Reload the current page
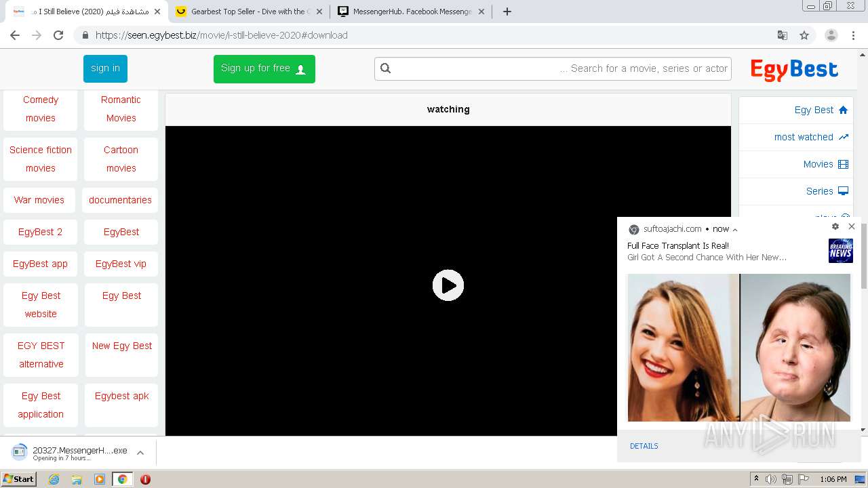The height and width of the screenshot is (488, 868). click(x=58, y=35)
